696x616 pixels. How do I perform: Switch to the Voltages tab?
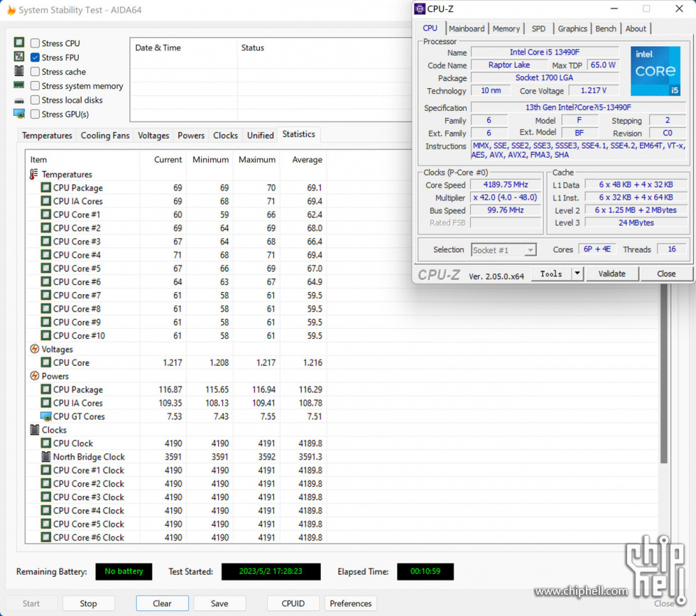tap(153, 136)
